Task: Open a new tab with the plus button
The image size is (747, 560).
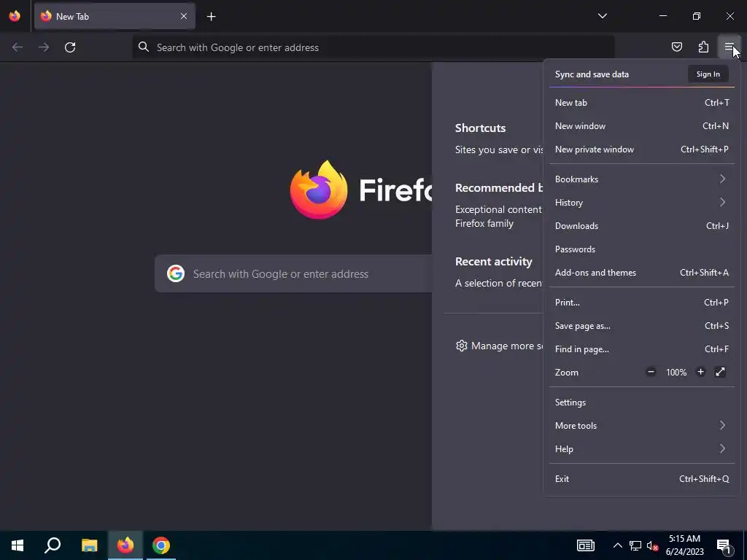Action: pos(211,17)
